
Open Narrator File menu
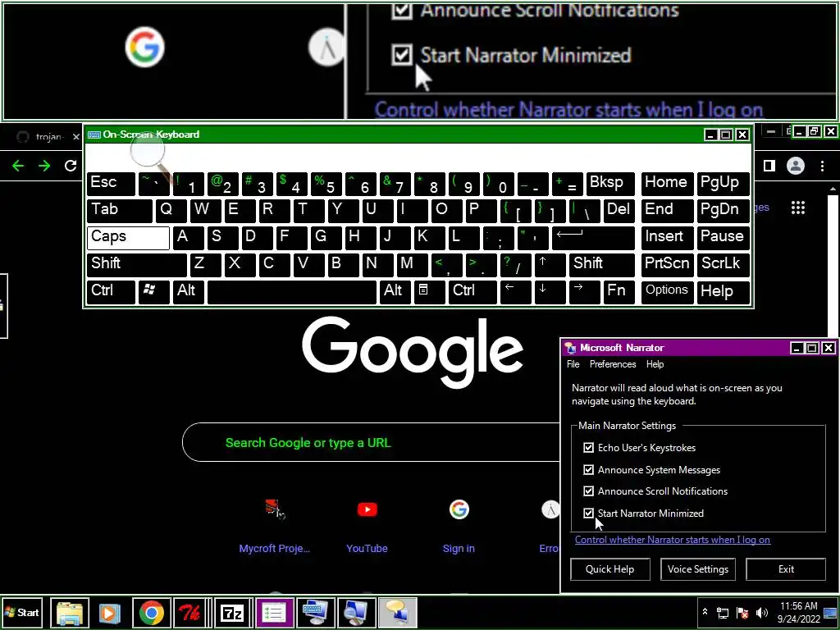(573, 364)
